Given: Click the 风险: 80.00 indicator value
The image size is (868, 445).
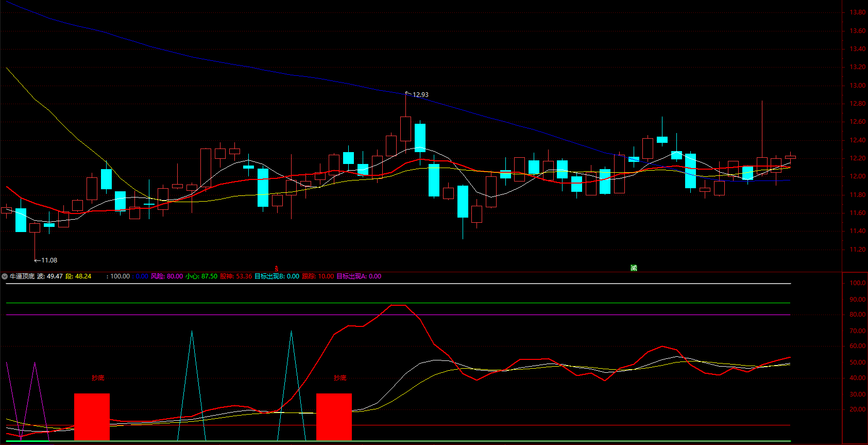Looking at the screenshot, I should 167,276.
